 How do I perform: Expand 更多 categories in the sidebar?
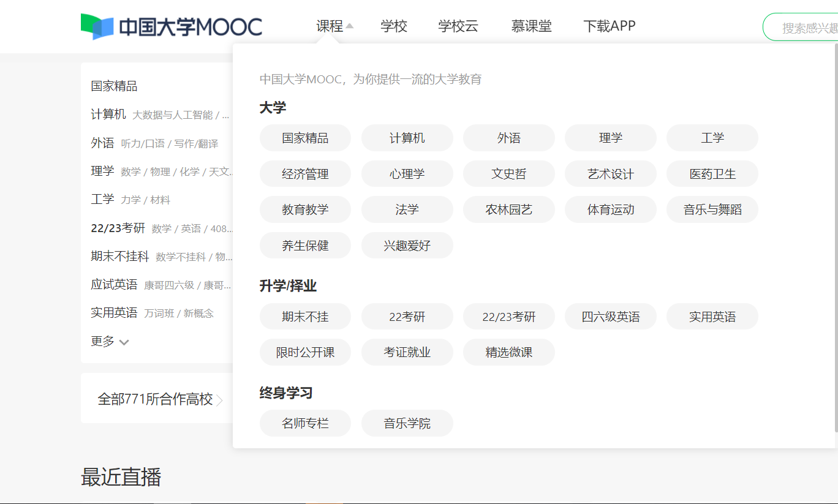point(110,341)
